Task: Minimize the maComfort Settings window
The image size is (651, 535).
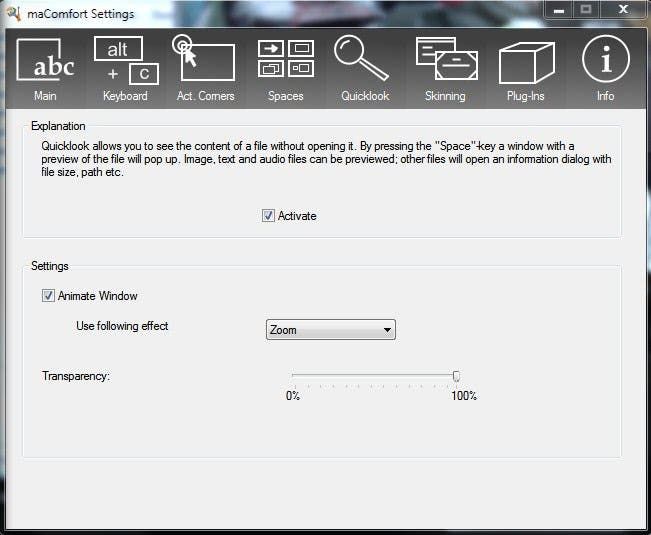Action: click(559, 10)
